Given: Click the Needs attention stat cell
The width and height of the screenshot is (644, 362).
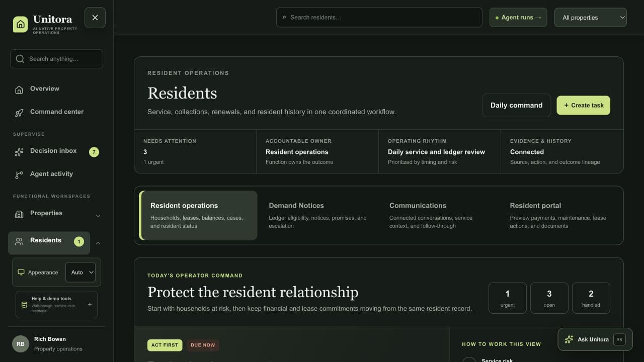Looking at the screenshot, I should 195,151.
